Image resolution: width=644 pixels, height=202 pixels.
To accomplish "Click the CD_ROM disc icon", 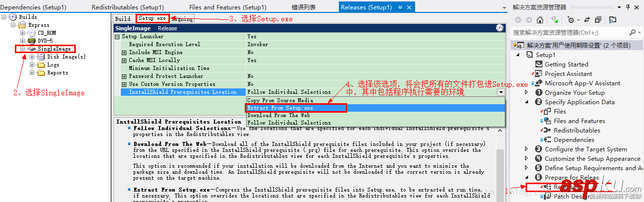I will [31, 33].
